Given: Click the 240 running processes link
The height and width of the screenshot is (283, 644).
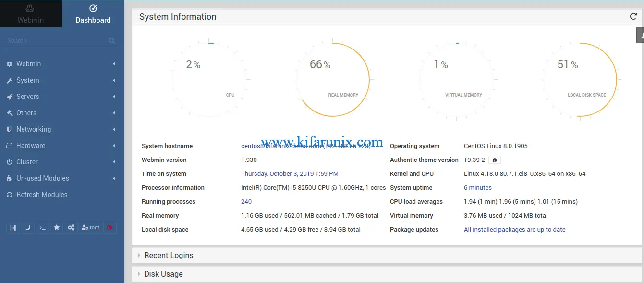Looking at the screenshot, I should tap(245, 201).
